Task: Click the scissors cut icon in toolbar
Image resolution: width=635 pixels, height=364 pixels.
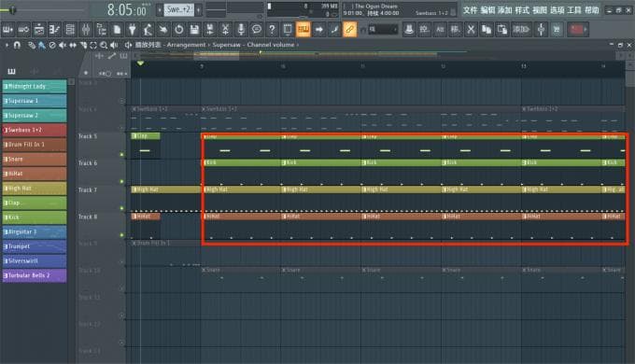Action: point(471,29)
